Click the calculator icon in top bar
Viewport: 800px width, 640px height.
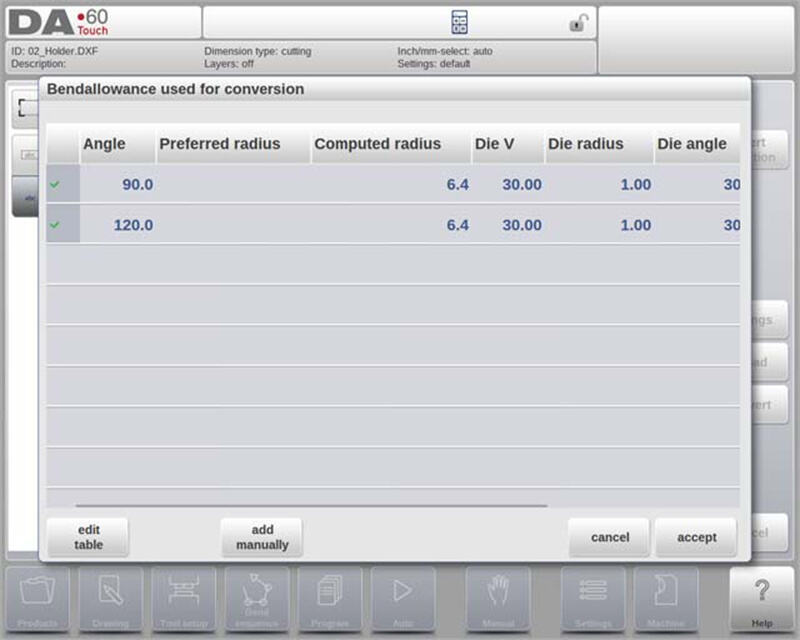[460, 22]
